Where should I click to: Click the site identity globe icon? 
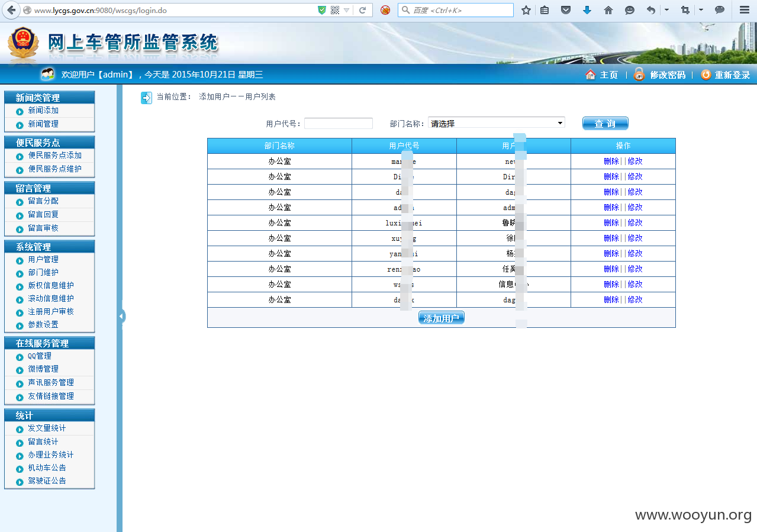pos(27,10)
